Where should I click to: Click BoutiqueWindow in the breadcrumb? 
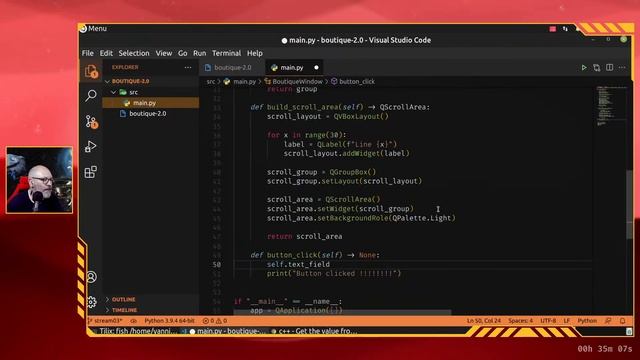[x=297, y=82]
